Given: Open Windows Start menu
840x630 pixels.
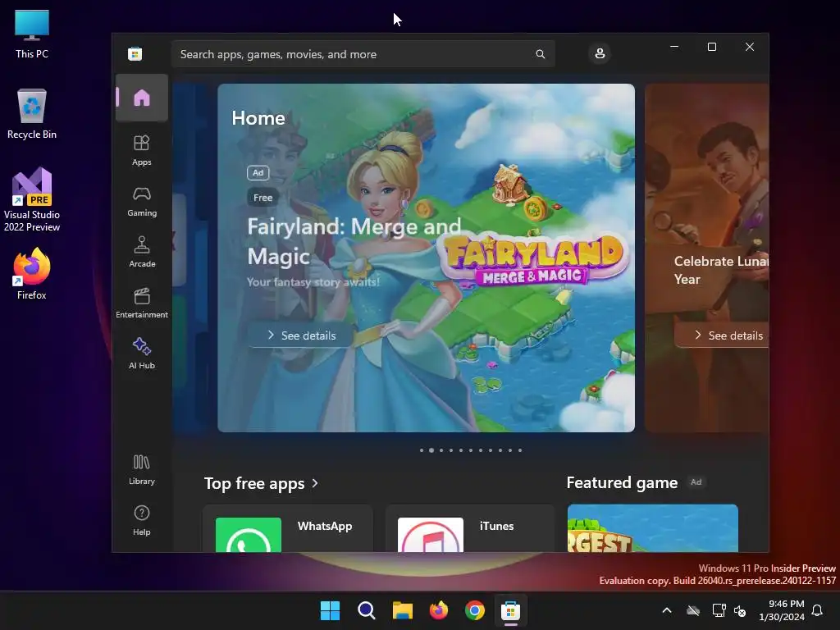Looking at the screenshot, I should (x=330, y=610).
